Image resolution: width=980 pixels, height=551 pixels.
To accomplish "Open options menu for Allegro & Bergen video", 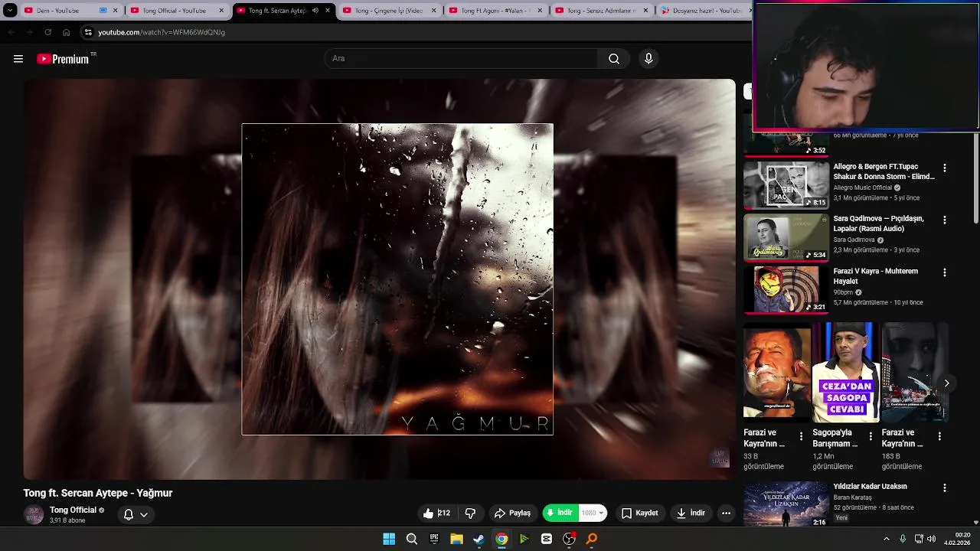I will pos(944,168).
